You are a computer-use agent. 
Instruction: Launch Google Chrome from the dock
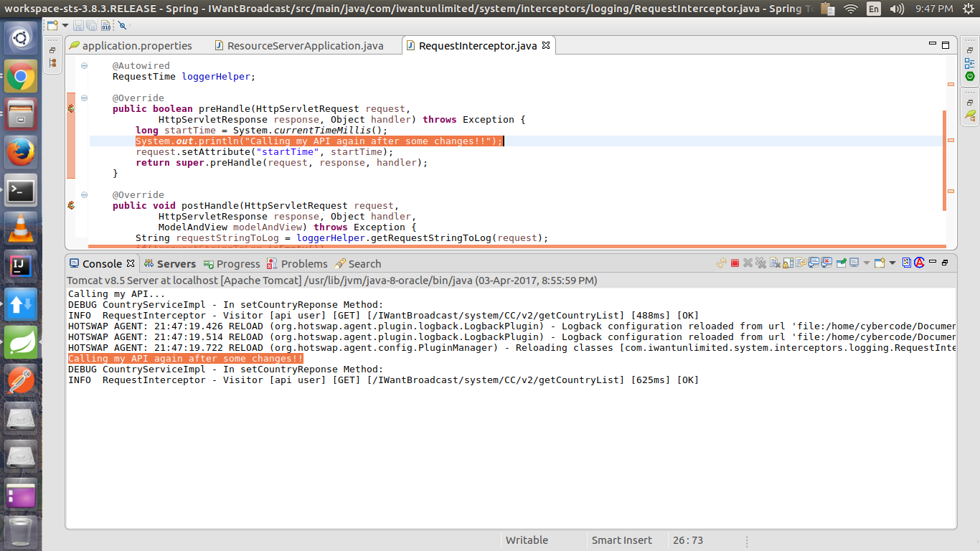click(21, 76)
